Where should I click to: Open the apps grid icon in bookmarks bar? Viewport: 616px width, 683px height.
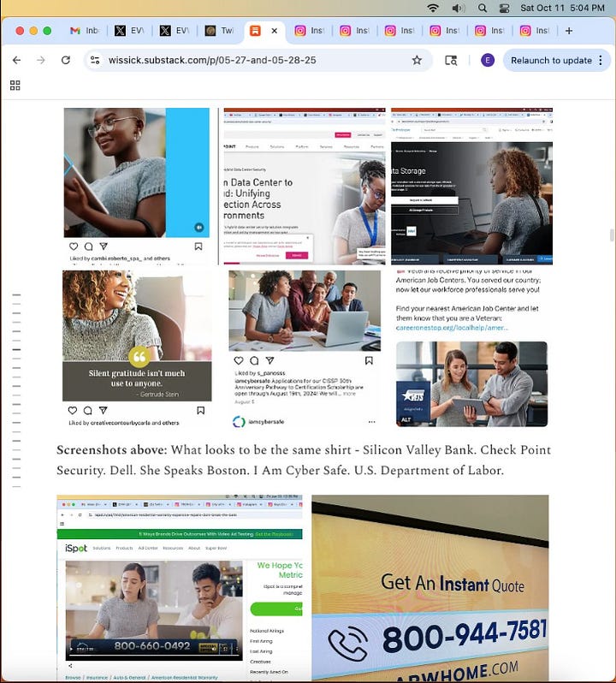click(x=15, y=86)
